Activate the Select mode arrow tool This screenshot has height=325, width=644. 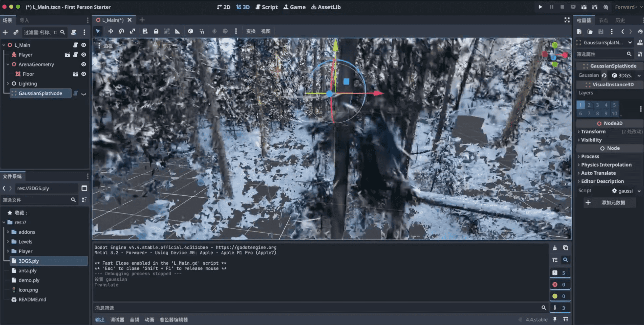pyautogui.click(x=98, y=31)
